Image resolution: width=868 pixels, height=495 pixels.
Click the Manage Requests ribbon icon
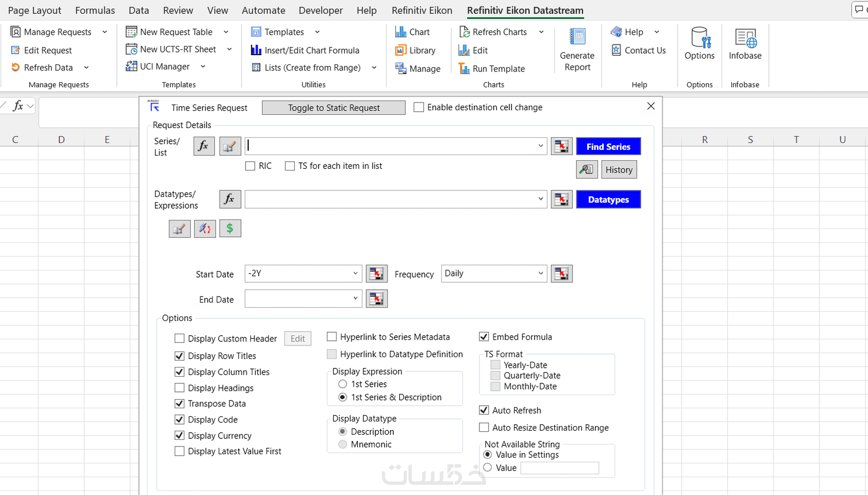tap(16, 32)
